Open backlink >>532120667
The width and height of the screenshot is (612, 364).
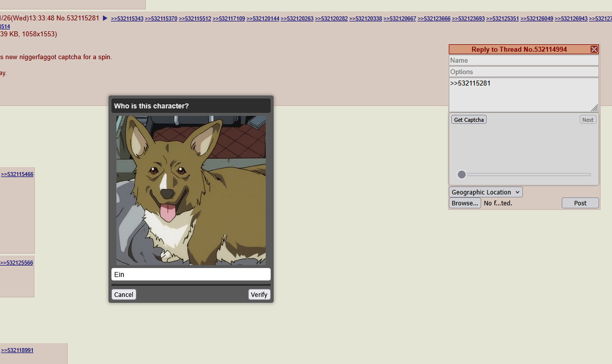coord(400,19)
